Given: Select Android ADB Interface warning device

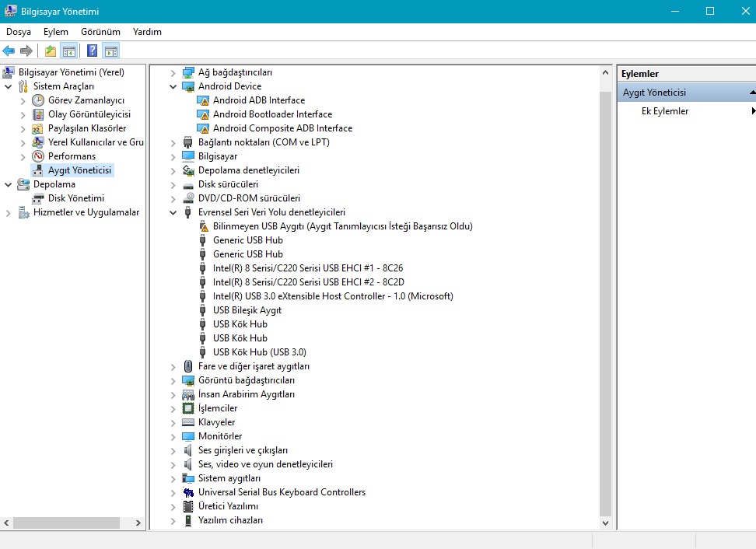Looking at the screenshot, I should coord(259,100).
